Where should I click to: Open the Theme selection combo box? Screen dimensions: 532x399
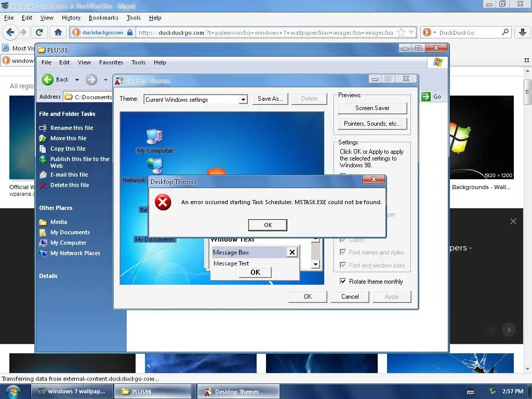click(x=195, y=99)
